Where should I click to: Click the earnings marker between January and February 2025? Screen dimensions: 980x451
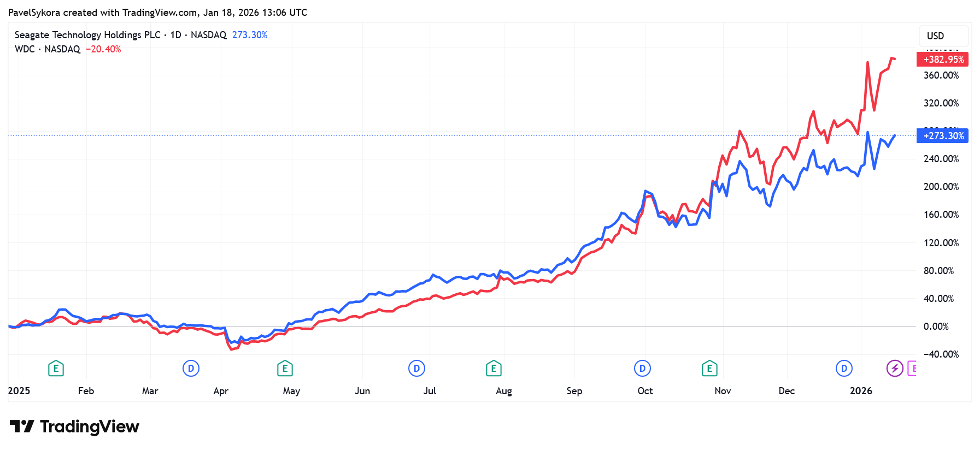[x=56, y=369]
